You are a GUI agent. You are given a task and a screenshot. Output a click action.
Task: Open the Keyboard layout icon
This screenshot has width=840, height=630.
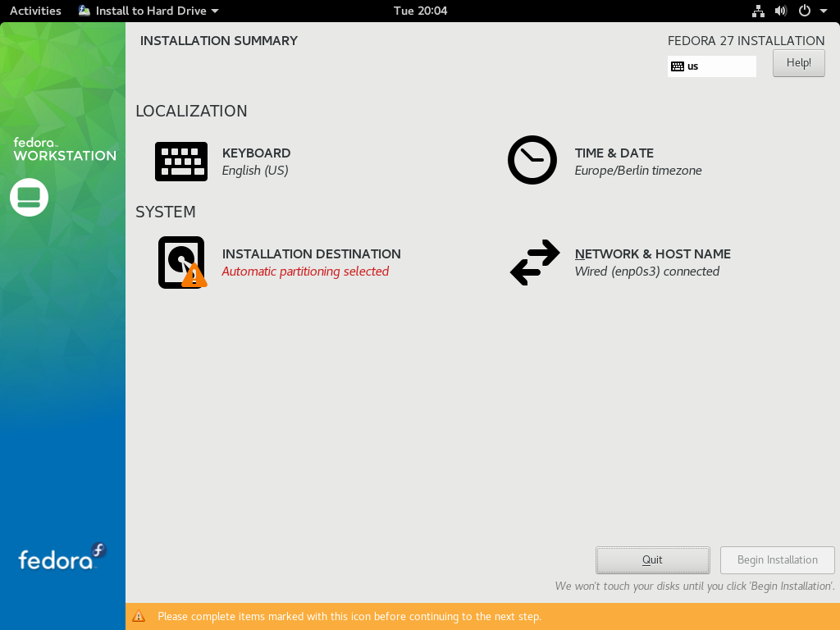pyautogui.click(x=181, y=162)
